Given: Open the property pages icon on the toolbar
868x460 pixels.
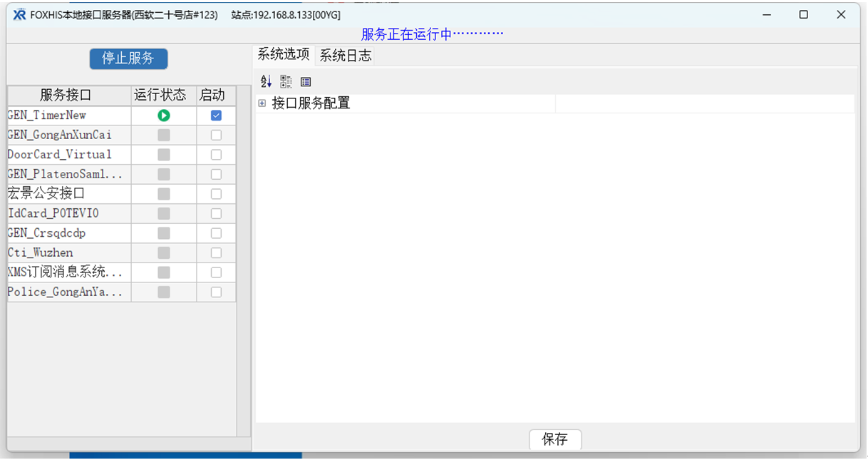Looking at the screenshot, I should [x=305, y=81].
